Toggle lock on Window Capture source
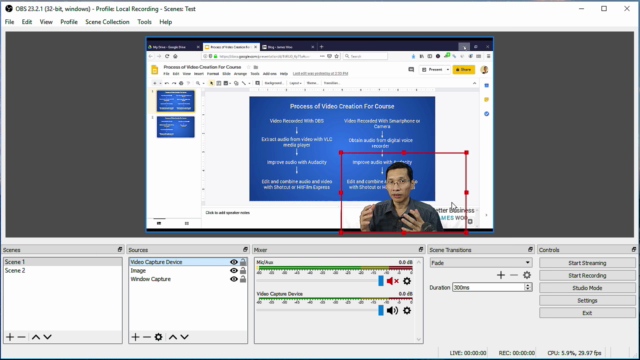Image resolution: width=640 pixels, height=360 pixels. pyautogui.click(x=243, y=279)
